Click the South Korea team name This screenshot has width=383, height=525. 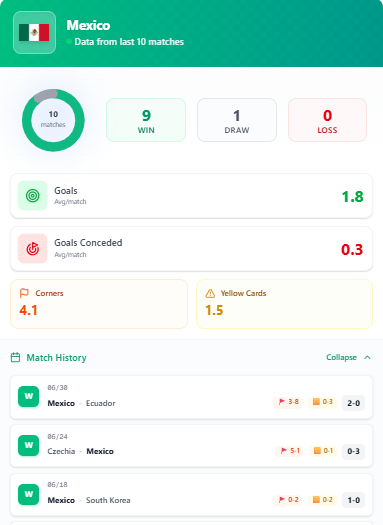[x=108, y=500]
